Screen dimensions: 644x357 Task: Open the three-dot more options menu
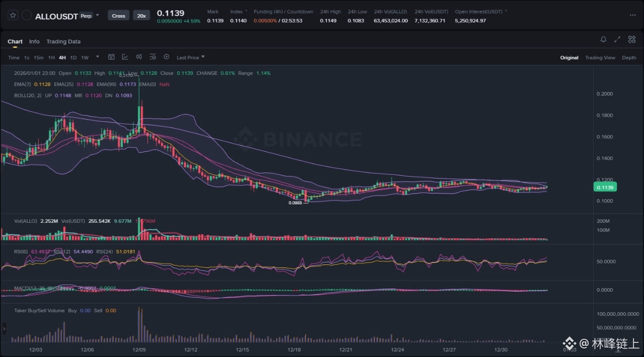(632, 16)
